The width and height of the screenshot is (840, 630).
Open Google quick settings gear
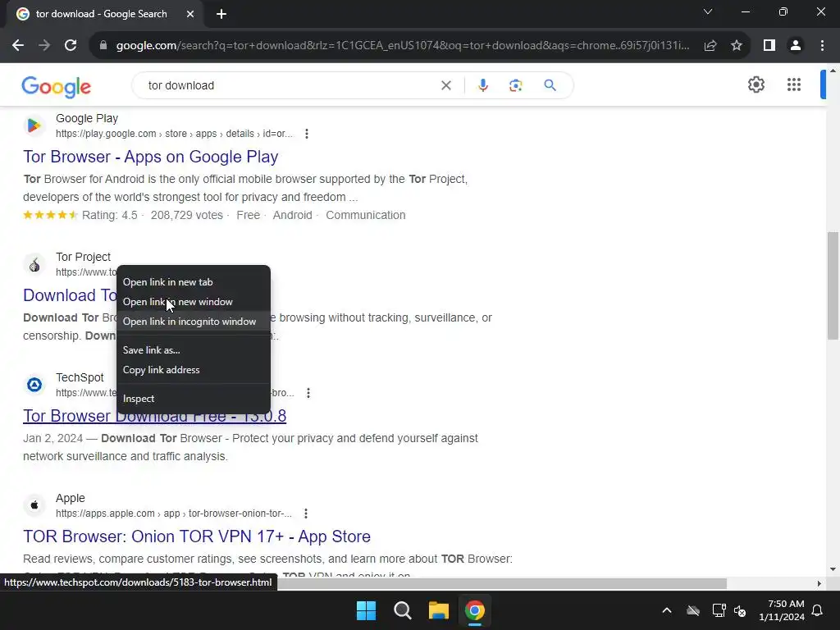[x=756, y=84]
